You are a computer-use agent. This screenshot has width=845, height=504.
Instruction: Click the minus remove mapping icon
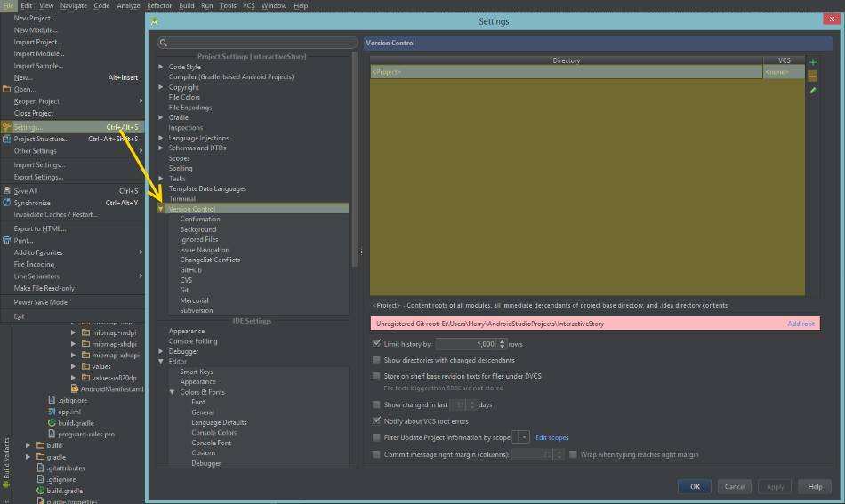(813, 76)
